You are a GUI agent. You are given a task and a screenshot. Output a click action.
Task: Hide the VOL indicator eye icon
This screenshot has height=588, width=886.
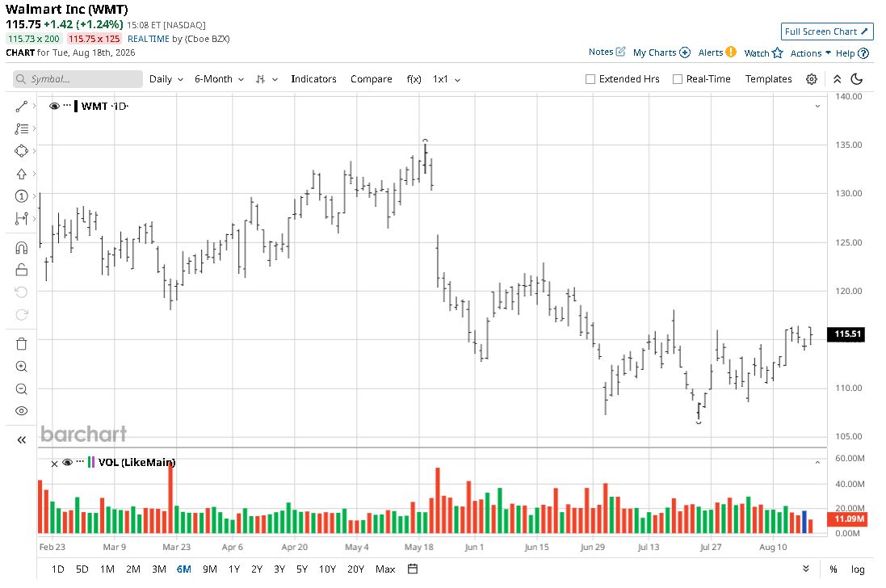click(67, 462)
